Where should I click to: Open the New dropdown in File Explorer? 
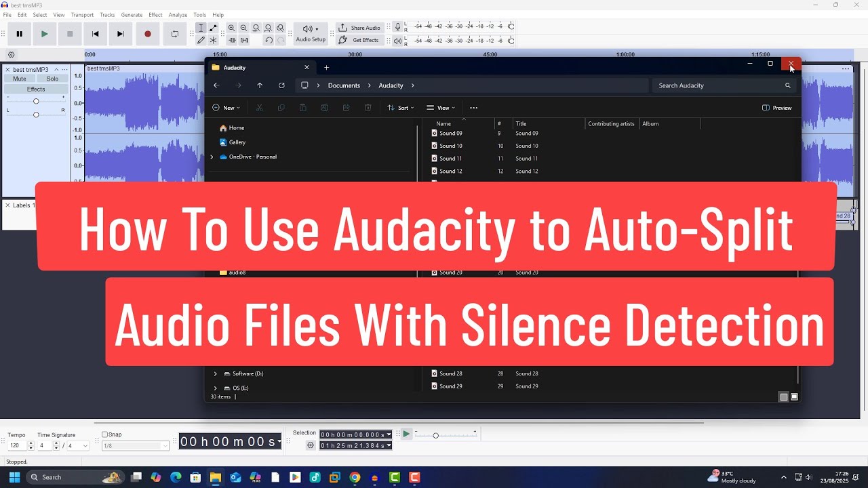click(226, 108)
